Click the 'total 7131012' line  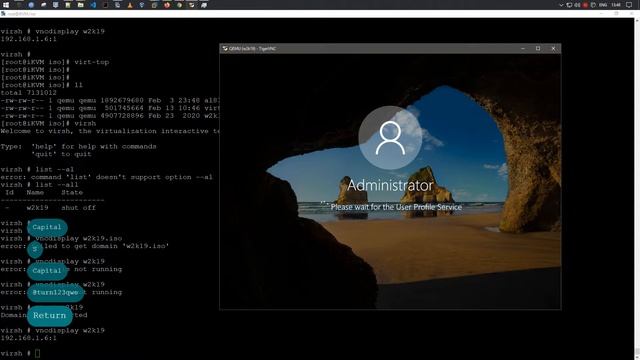29,93
